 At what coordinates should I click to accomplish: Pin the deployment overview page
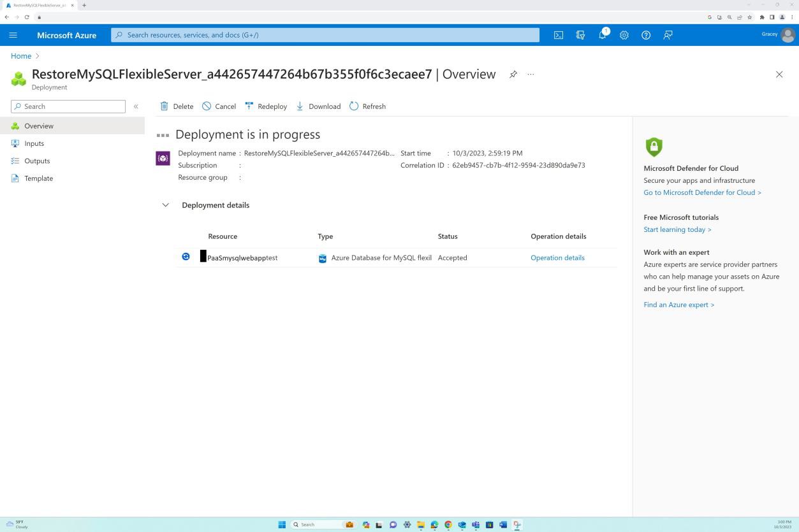513,75
